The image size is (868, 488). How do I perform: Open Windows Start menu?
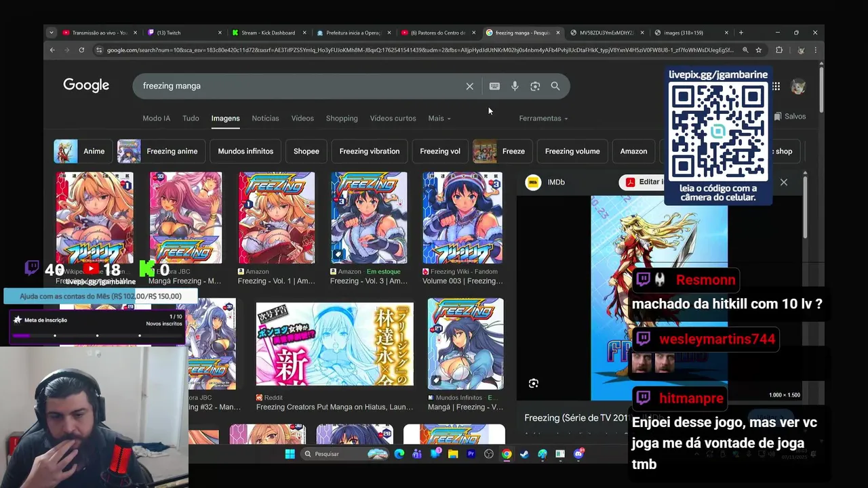pos(290,454)
